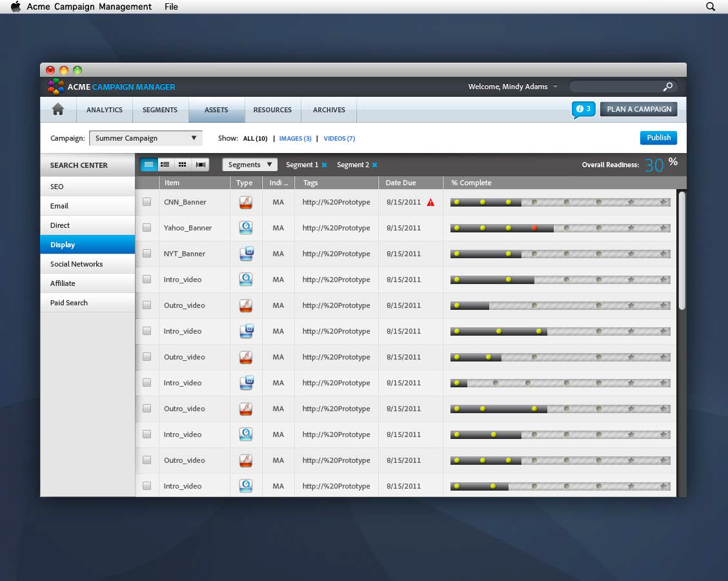The width and height of the screenshot is (728, 581).
Task: Open the Segments dropdown
Action: point(250,165)
